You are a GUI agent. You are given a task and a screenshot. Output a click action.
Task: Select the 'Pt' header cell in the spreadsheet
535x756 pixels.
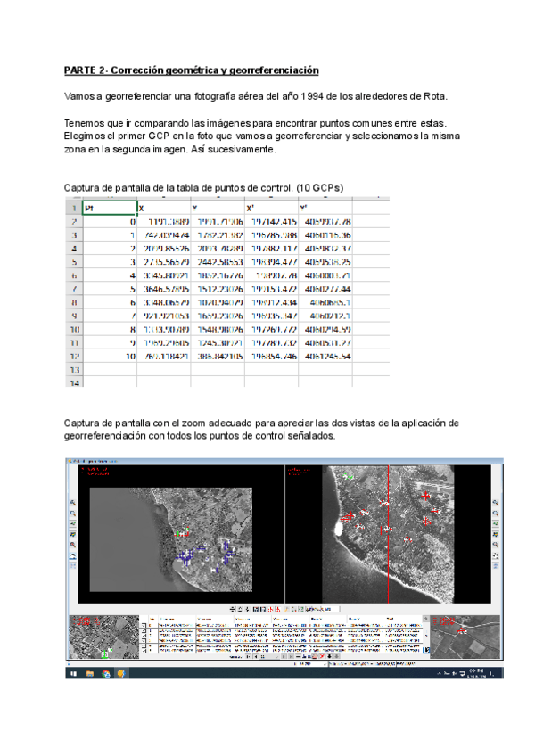click(x=108, y=207)
